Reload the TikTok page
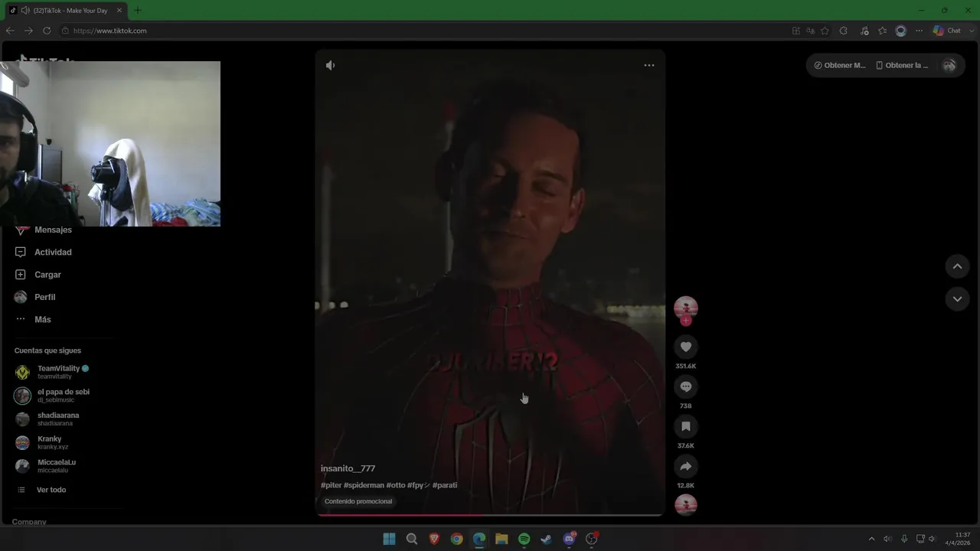Screen dimensions: 980x551 tap(47, 31)
